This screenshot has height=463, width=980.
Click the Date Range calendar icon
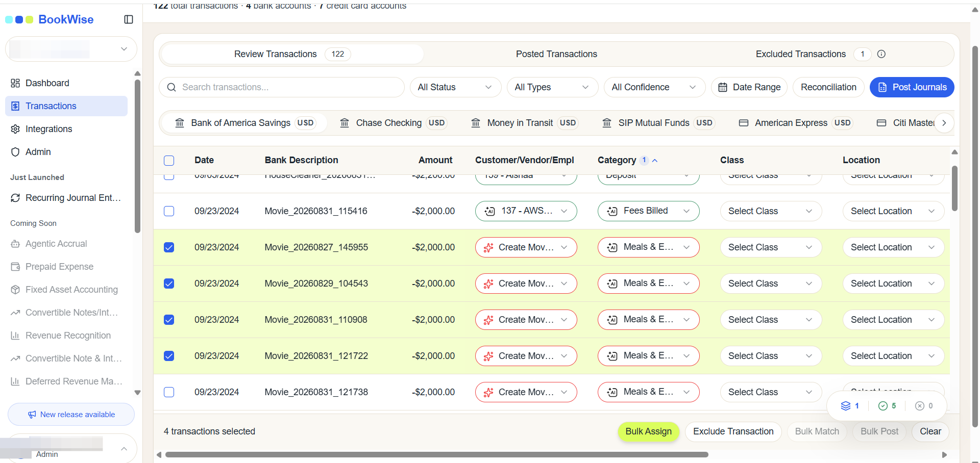coord(723,87)
